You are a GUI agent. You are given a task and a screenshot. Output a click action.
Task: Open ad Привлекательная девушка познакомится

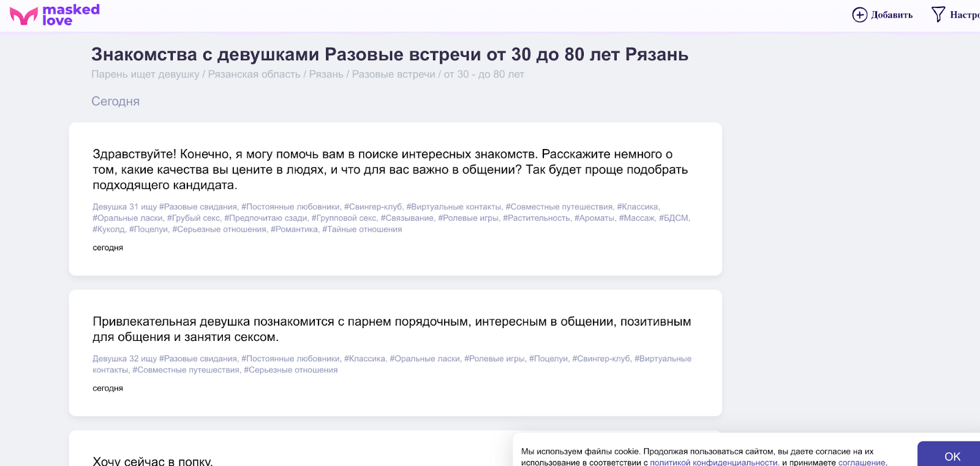pyautogui.click(x=392, y=329)
